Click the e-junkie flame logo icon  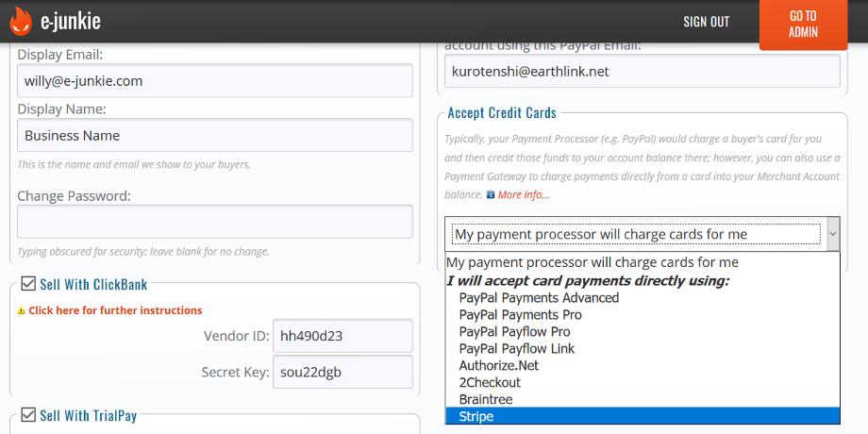coord(21,21)
